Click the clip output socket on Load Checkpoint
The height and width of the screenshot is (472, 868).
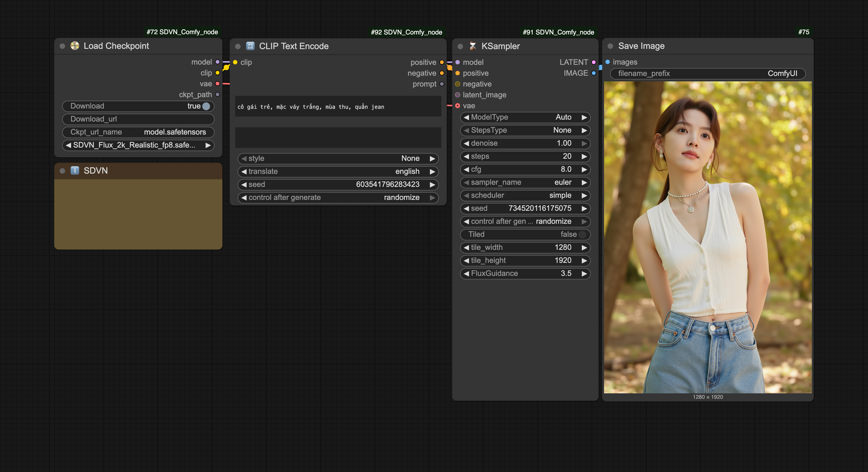(x=218, y=73)
